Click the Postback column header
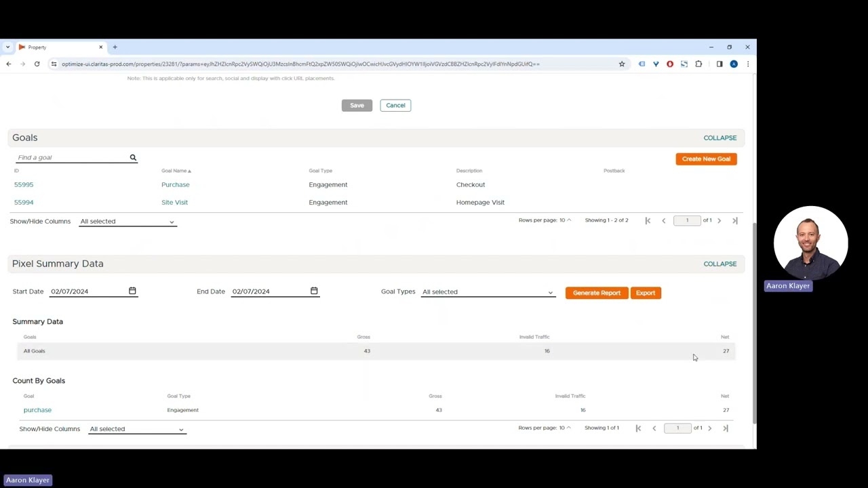Screen dimensions: 868x488 614,171
